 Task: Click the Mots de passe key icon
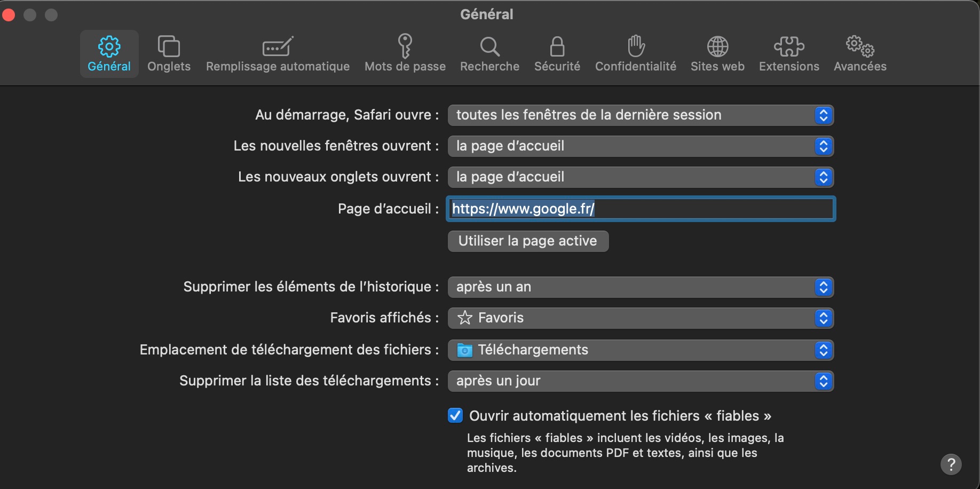(405, 46)
